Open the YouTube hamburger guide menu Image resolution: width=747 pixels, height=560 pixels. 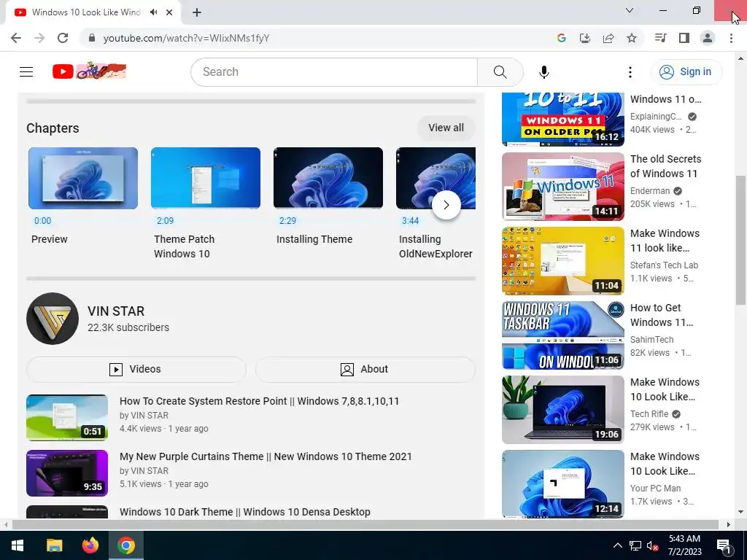pyautogui.click(x=26, y=72)
